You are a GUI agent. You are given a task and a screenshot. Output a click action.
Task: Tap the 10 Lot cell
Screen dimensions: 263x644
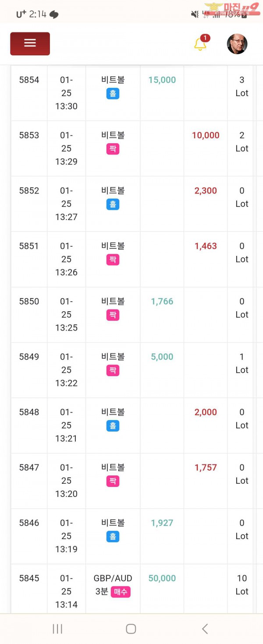(x=242, y=585)
